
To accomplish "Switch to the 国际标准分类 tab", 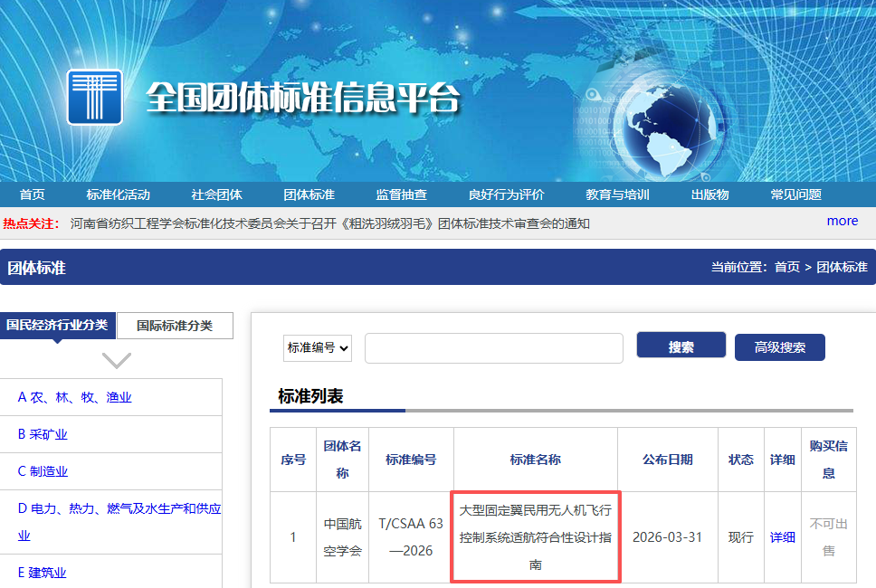I will pyautogui.click(x=175, y=325).
